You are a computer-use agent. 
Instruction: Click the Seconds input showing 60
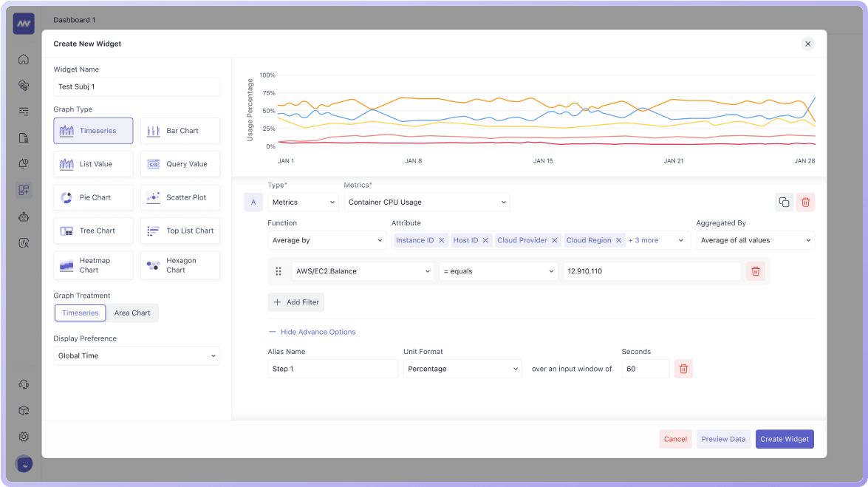point(646,369)
